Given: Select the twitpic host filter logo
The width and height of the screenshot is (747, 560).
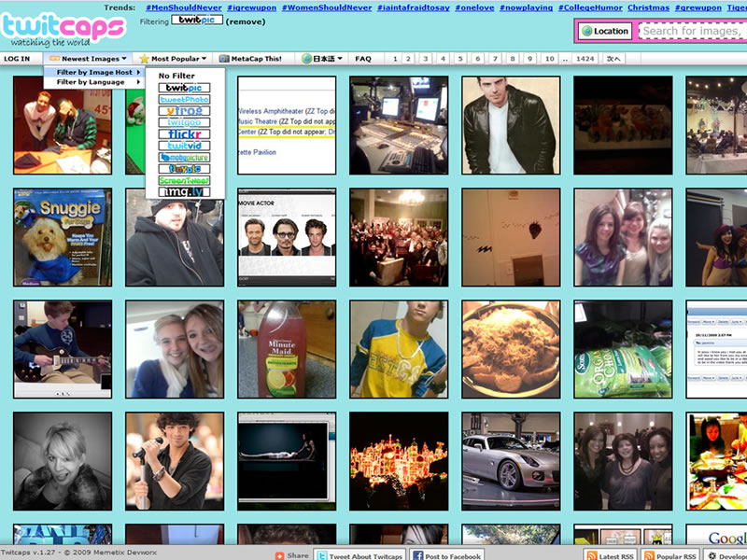Looking at the screenshot, I should tap(184, 88).
